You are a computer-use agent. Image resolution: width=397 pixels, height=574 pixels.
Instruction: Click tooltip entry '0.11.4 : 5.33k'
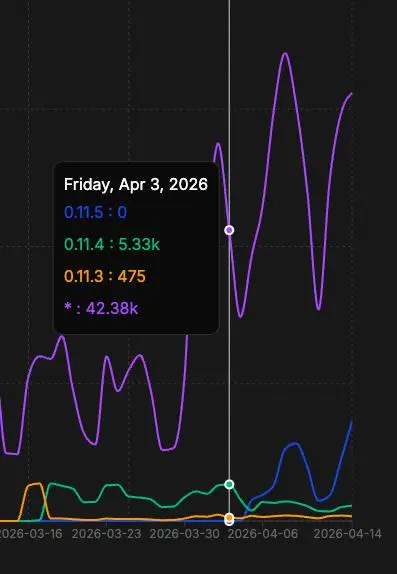point(112,244)
